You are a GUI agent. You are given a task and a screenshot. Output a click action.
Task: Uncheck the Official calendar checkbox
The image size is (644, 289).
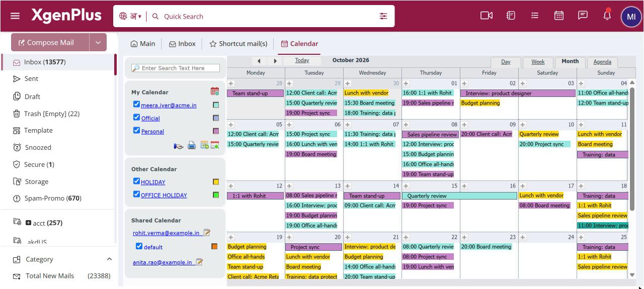136,118
